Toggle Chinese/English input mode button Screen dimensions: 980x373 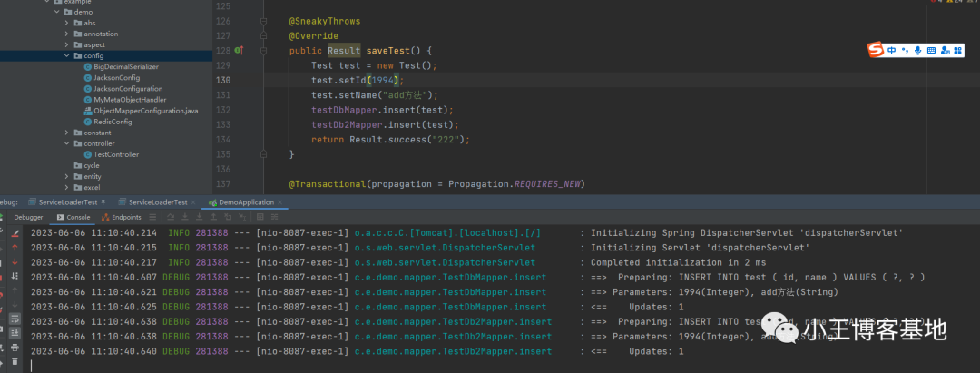(892, 50)
